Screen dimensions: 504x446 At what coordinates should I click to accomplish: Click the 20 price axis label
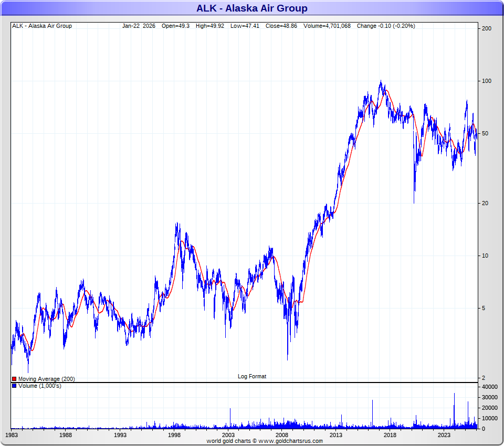(485, 203)
